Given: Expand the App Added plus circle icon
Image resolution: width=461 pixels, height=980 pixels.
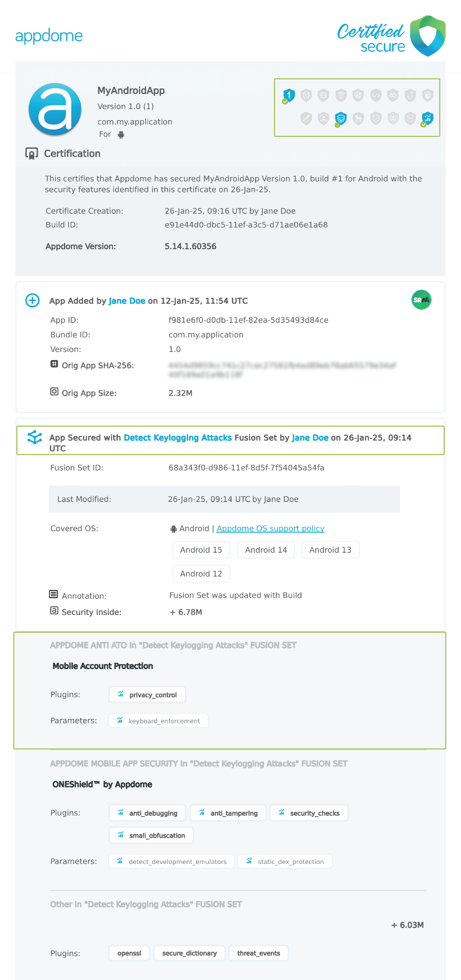Looking at the screenshot, I should [x=32, y=300].
